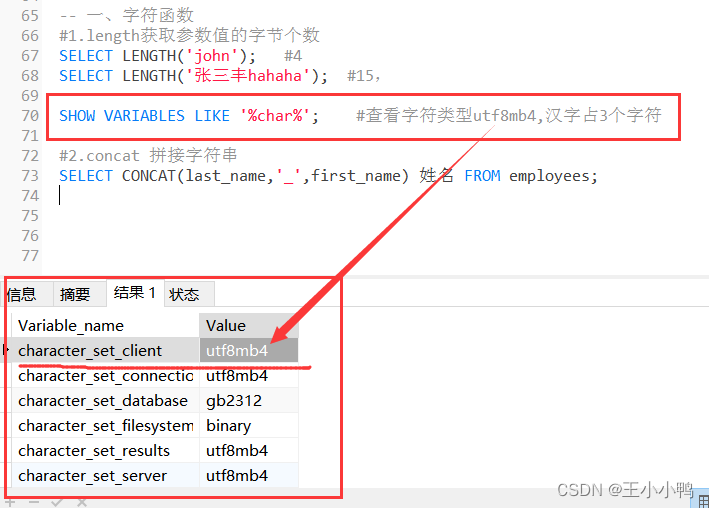
Task: Select the character_set_results cell
Action: pos(105,451)
